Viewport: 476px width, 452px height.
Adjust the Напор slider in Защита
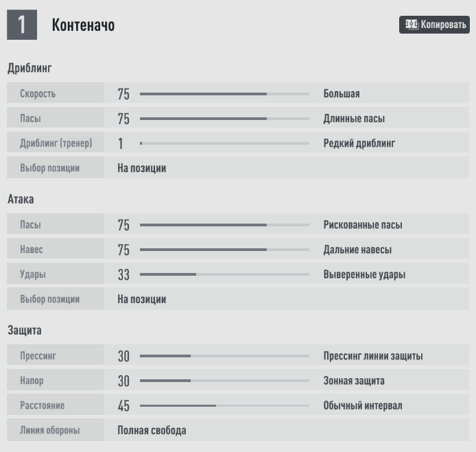[224, 381]
